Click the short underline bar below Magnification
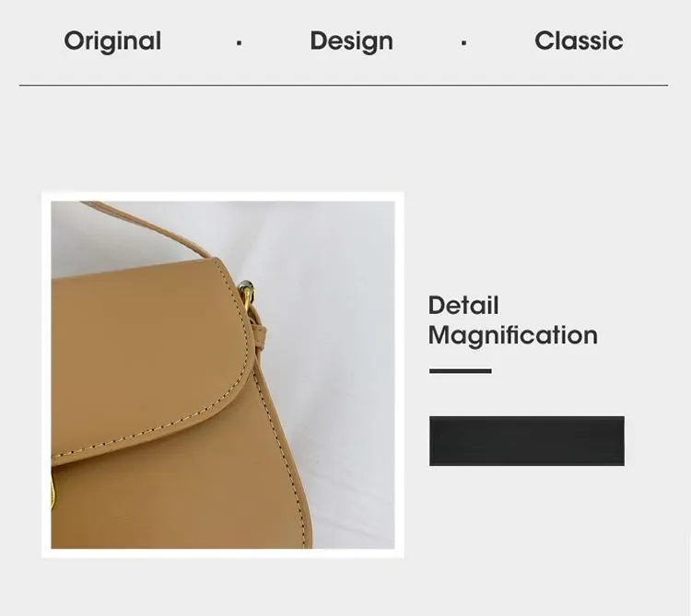 pyautogui.click(x=461, y=371)
